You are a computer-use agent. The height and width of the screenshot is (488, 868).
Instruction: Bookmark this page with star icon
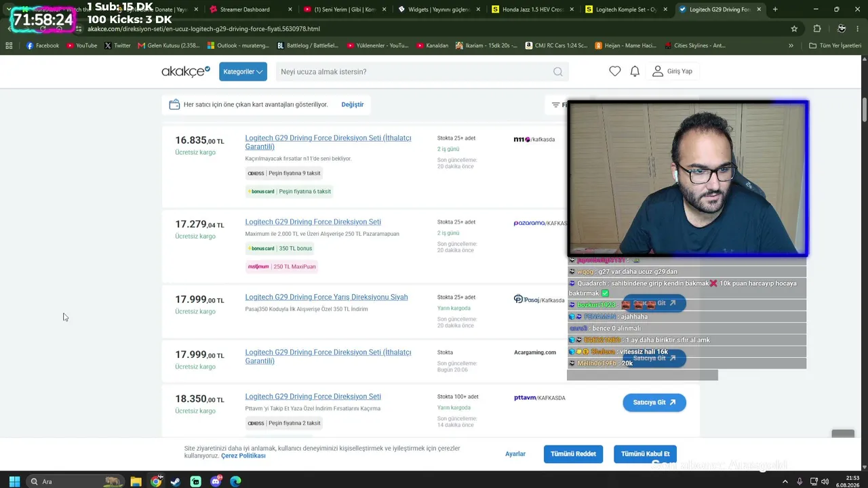click(794, 29)
